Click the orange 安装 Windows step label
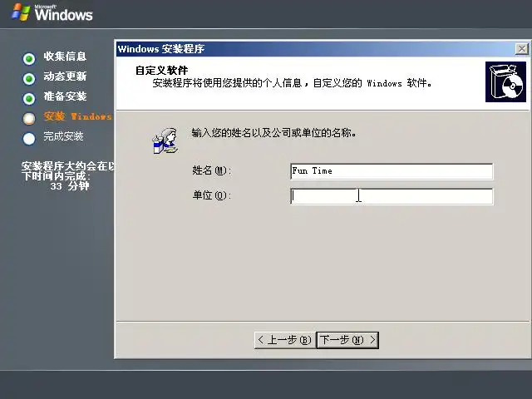Viewport: 532px width, 399px height. tap(77, 116)
